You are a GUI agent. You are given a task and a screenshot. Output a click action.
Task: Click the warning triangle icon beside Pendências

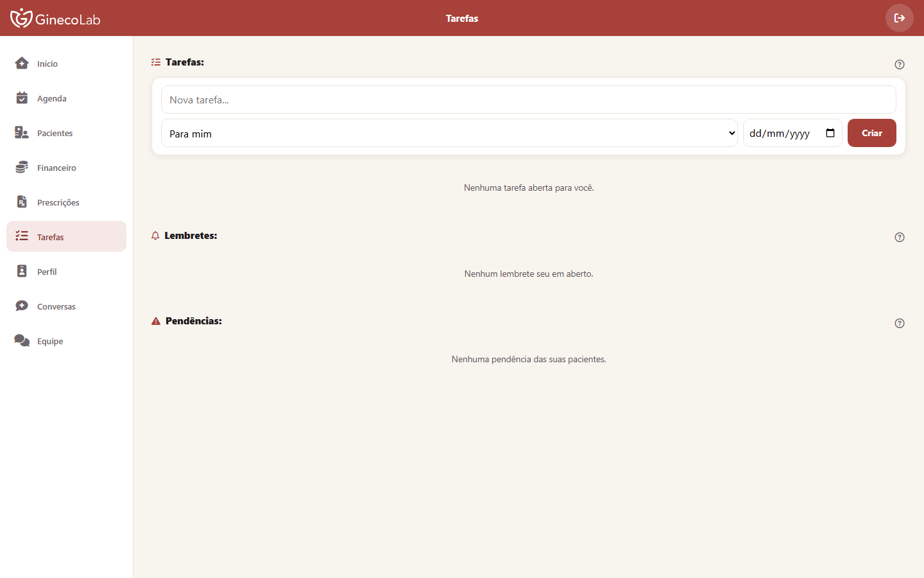pyautogui.click(x=156, y=321)
